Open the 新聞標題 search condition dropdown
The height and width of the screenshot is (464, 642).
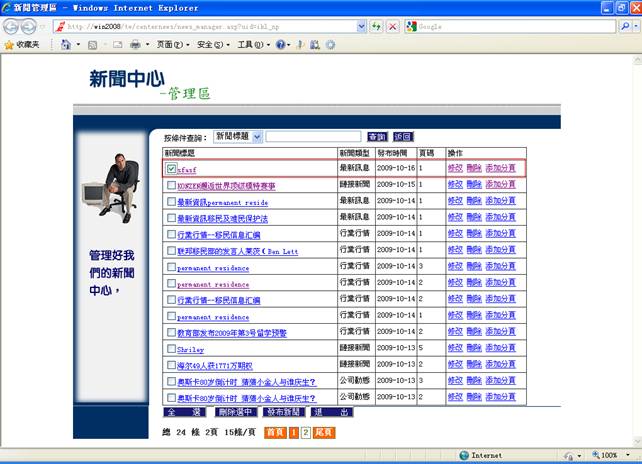pyautogui.click(x=237, y=136)
